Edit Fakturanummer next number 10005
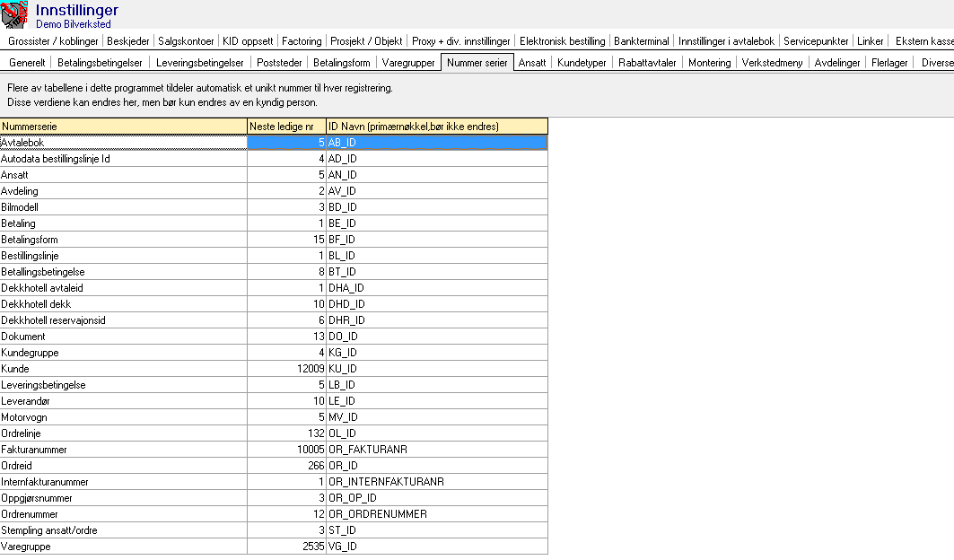 (286, 450)
